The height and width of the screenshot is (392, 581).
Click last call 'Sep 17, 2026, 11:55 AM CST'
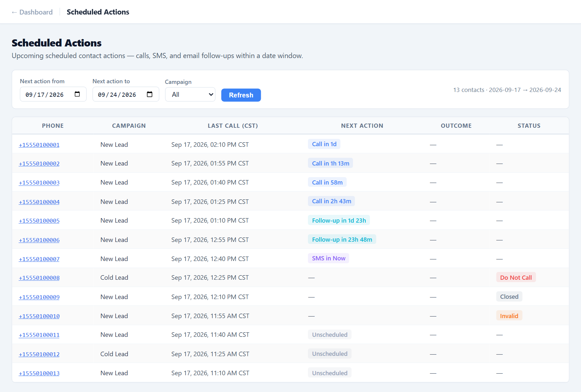[x=210, y=316]
